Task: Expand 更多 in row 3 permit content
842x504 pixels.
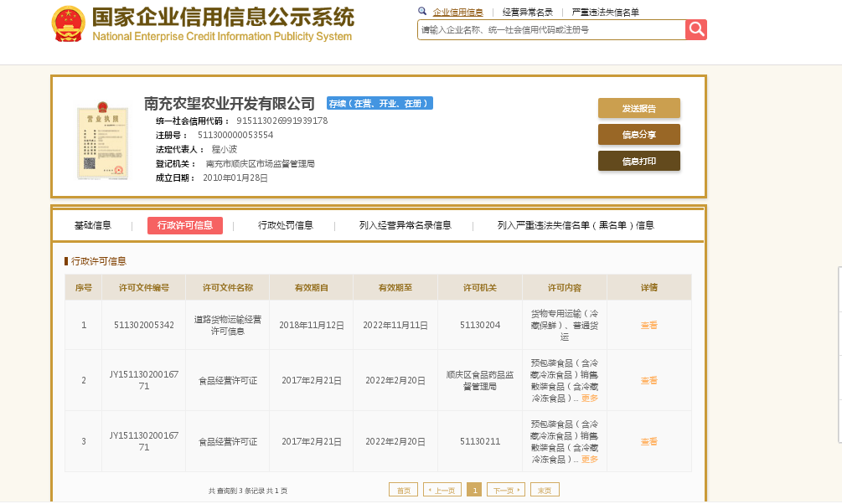Action: [590, 460]
